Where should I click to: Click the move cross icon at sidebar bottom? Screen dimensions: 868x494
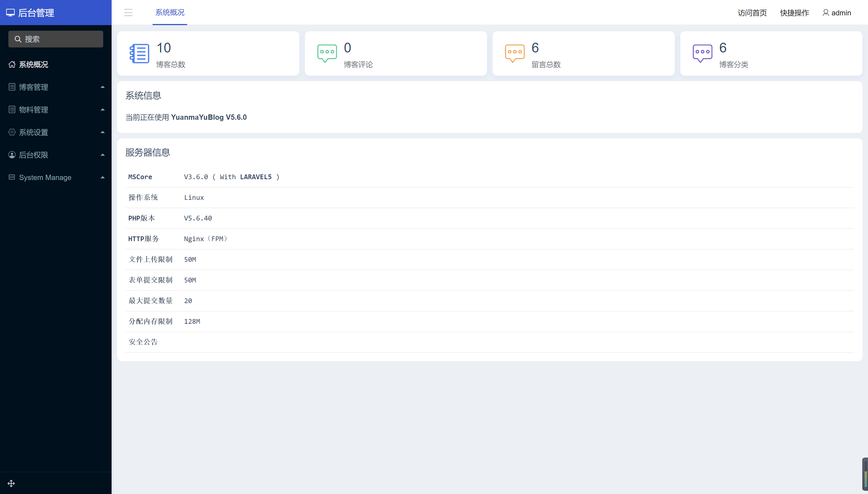pos(11,483)
